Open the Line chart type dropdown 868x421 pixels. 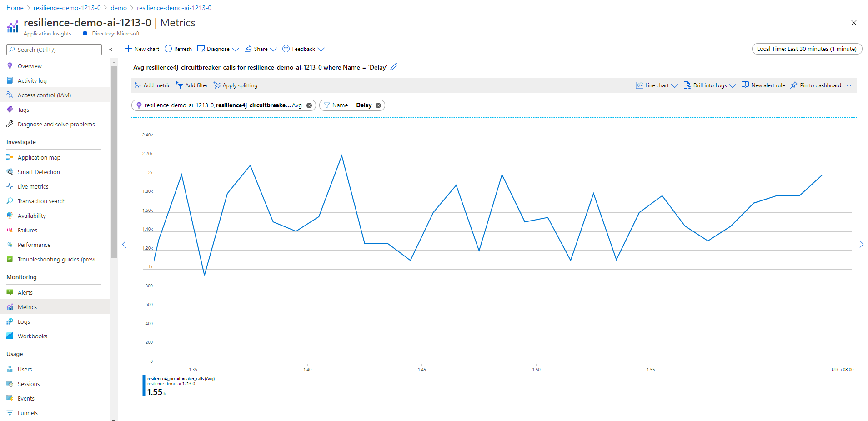(x=657, y=85)
